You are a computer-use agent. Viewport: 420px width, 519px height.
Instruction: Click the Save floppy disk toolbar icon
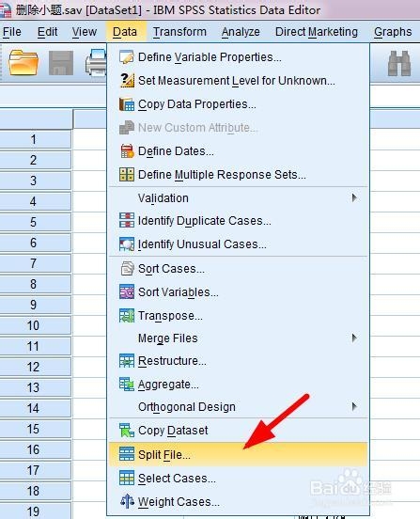pyautogui.click(x=61, y=63)
